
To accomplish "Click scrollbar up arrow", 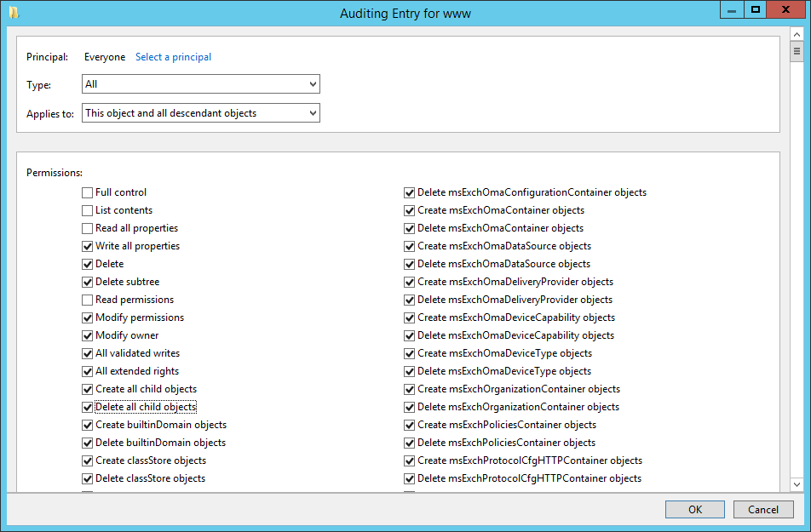I will 797,35.
